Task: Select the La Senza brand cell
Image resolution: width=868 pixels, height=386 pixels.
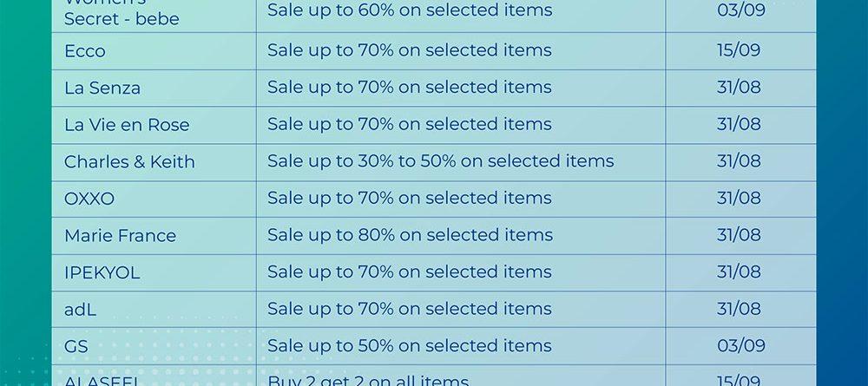Action: pos(102,88)
